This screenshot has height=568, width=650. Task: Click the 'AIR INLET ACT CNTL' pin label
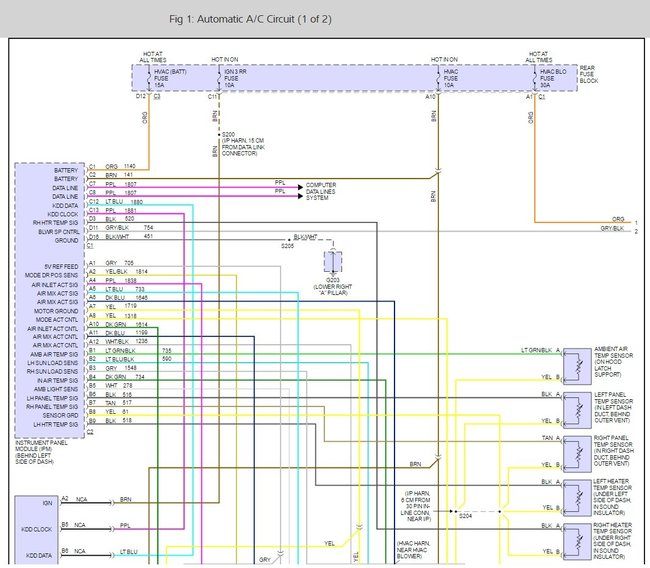(53, 329)
